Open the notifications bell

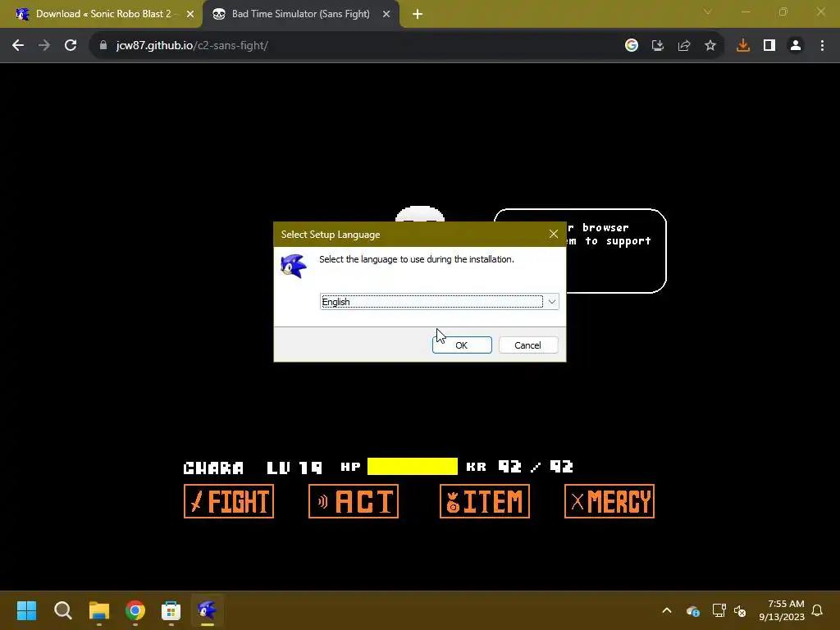818,610
